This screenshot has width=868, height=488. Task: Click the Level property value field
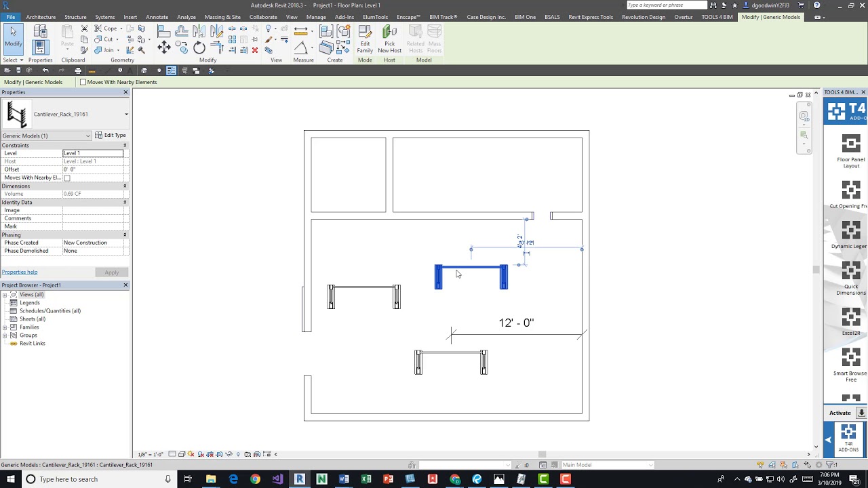click(93, 153)
